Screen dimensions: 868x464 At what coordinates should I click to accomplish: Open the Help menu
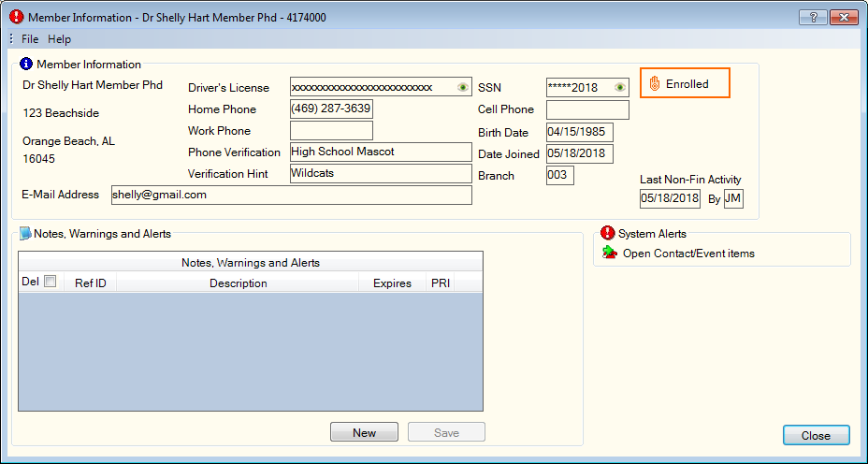(59, 39)
